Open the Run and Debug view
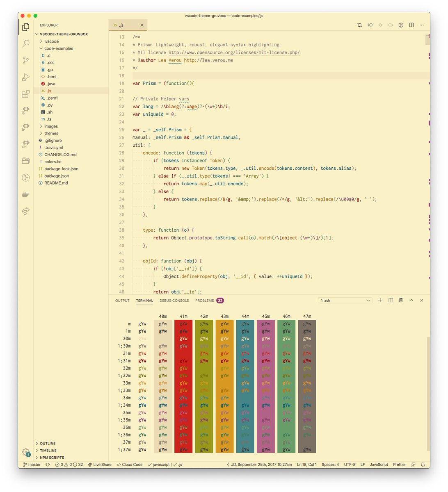This screenshot has width=448, height=492. point(25,77)
